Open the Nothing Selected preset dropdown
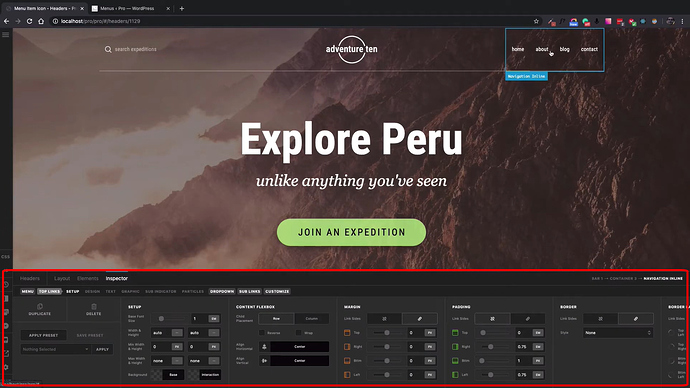 pyautogui.click(x=55, y=349)
